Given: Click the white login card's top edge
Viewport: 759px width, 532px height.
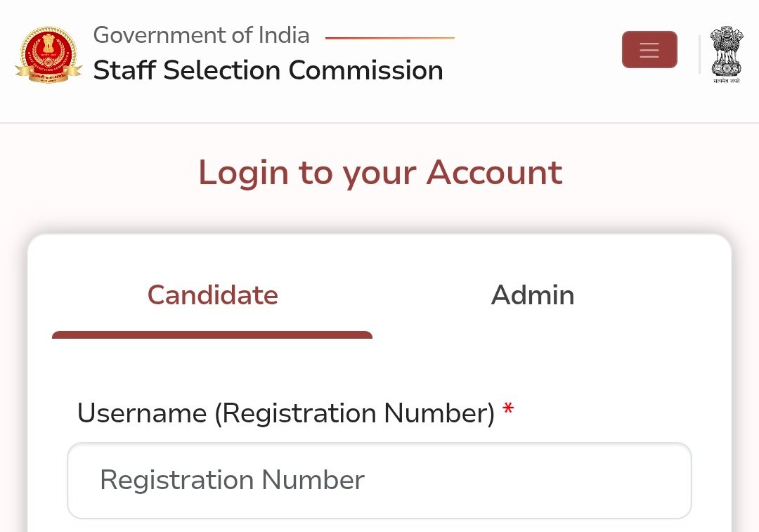Looking at the screenshot, I should [x=379, y=235].
